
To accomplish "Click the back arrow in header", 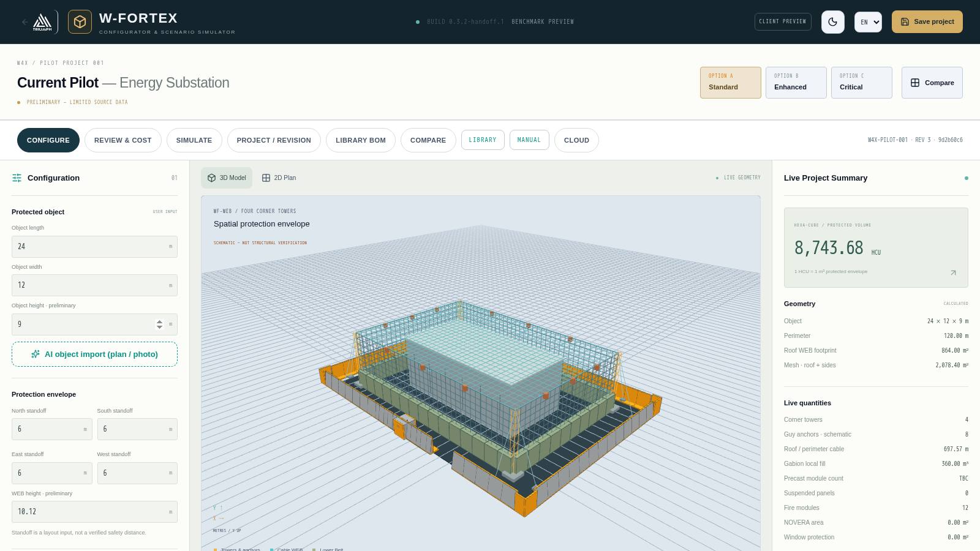I will 24,22.
